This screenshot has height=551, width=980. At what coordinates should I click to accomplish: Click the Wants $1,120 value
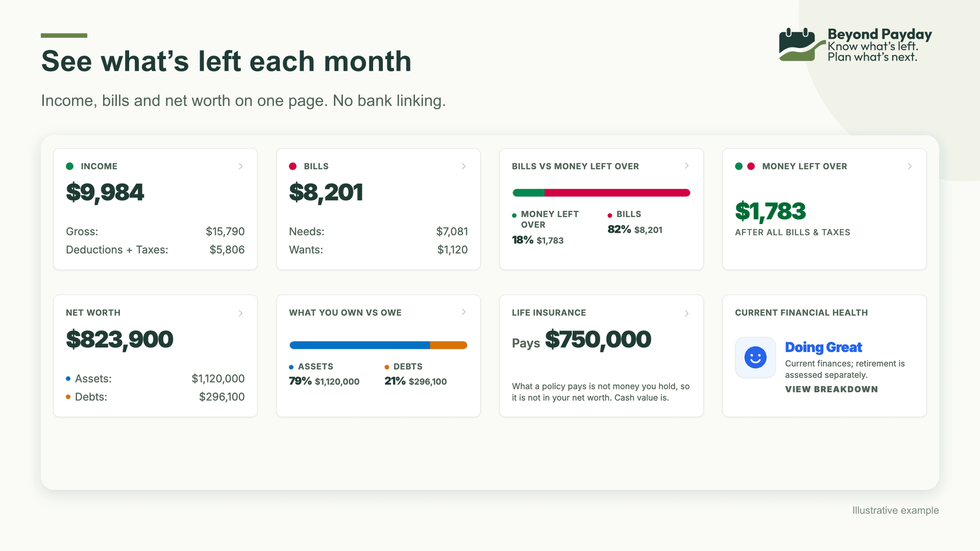click(x=453, y=250)
